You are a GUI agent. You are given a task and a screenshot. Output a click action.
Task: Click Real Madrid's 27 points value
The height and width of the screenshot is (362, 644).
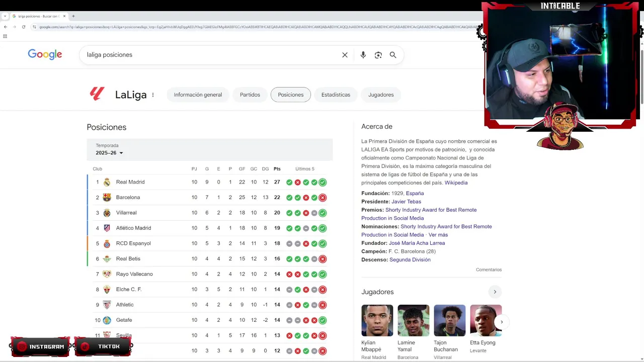click(277, 182)
